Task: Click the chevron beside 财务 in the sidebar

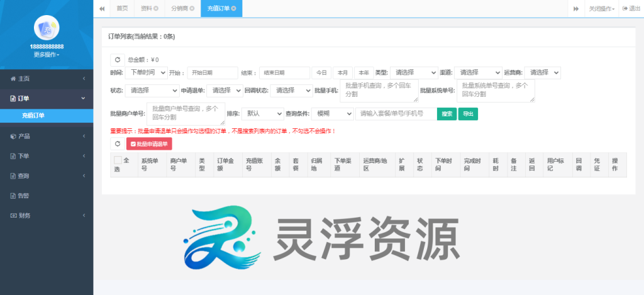Action: coord(84,215)
